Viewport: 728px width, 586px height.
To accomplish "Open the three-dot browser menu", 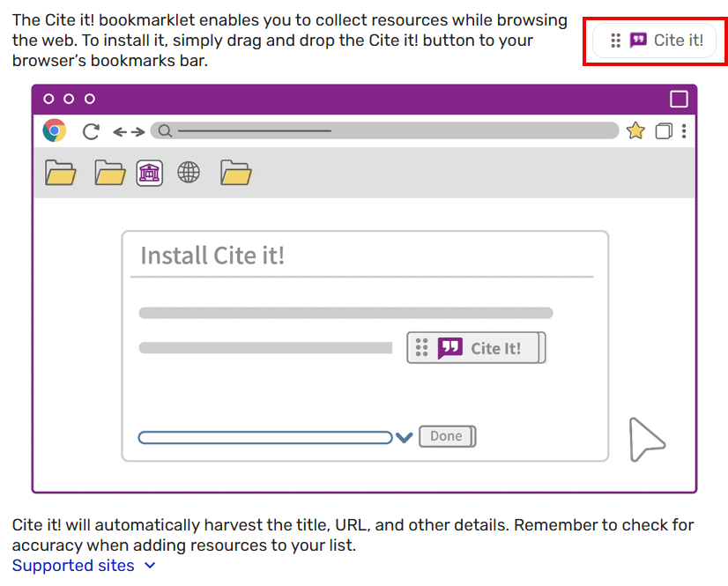I will click(x=683, y=130).
